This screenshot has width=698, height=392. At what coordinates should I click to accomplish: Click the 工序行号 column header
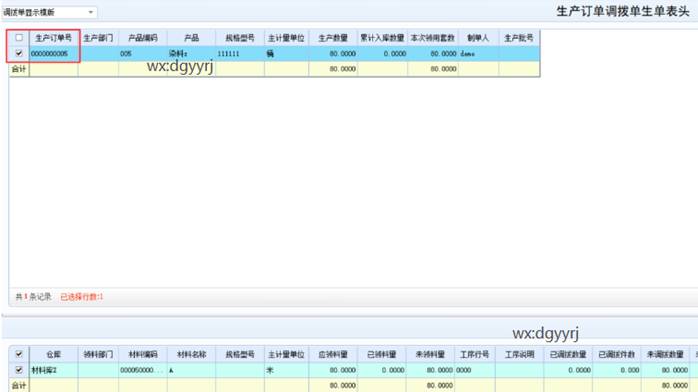(475, 355)
